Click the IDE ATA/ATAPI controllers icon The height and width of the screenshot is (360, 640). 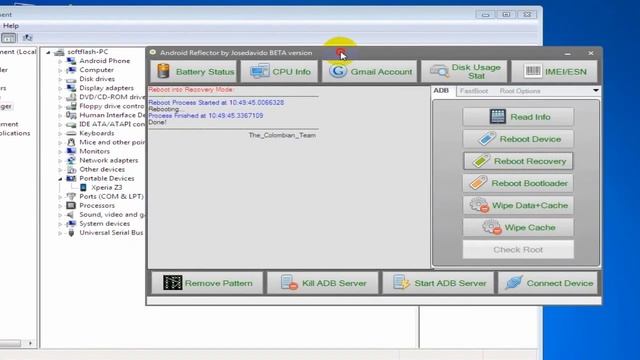click(71, 124)
